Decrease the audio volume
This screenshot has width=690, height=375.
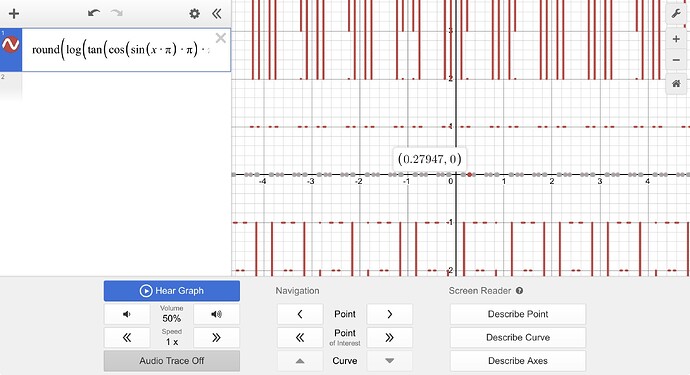127,314
